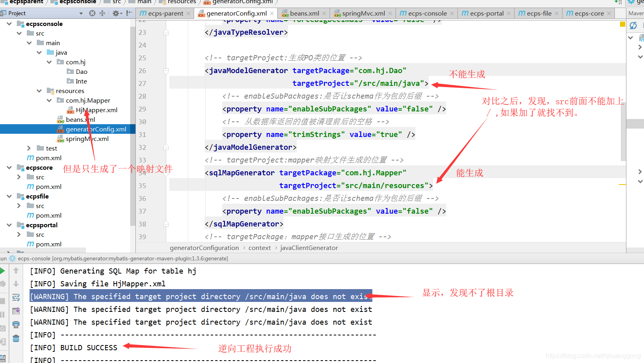The height and width of the screenshot is (363, 644).
Task: Click generatorConfiguration in breadcrumb
Action: point(204,248)
